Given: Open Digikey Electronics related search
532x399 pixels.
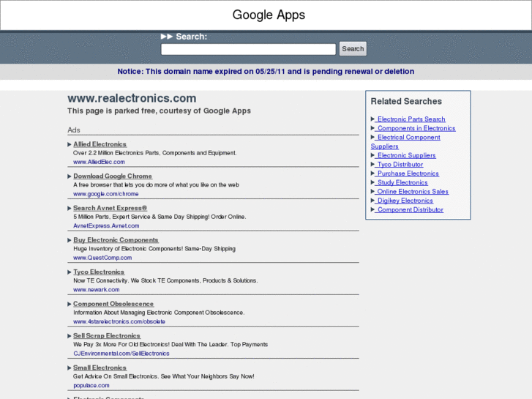Looking at the screenshot, I should [x=405, y=201].
